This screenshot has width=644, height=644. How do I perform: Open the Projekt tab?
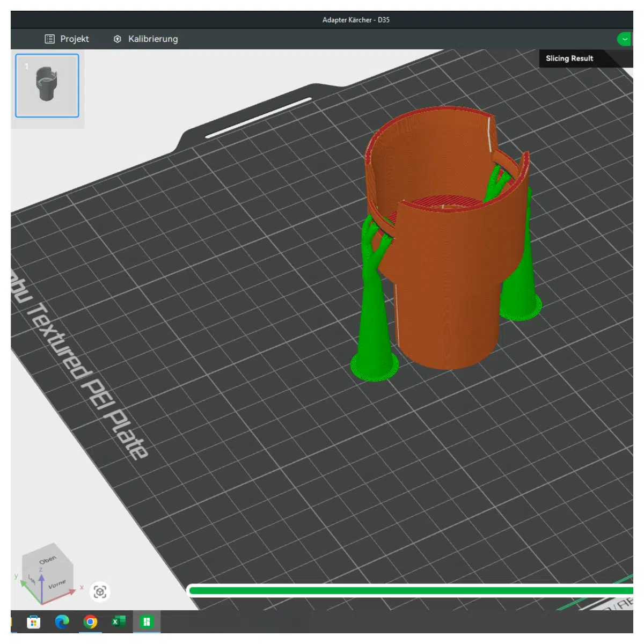tap(67, 39)
